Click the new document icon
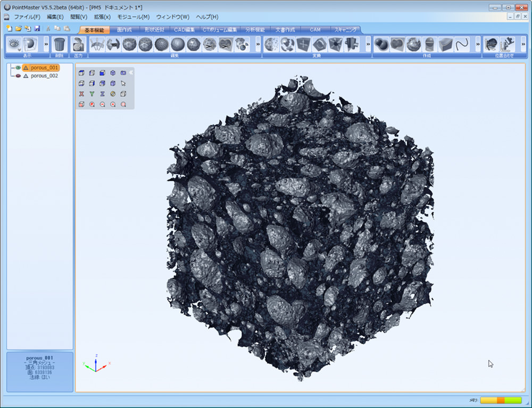The image size is (532, 408). pos(9,29)
